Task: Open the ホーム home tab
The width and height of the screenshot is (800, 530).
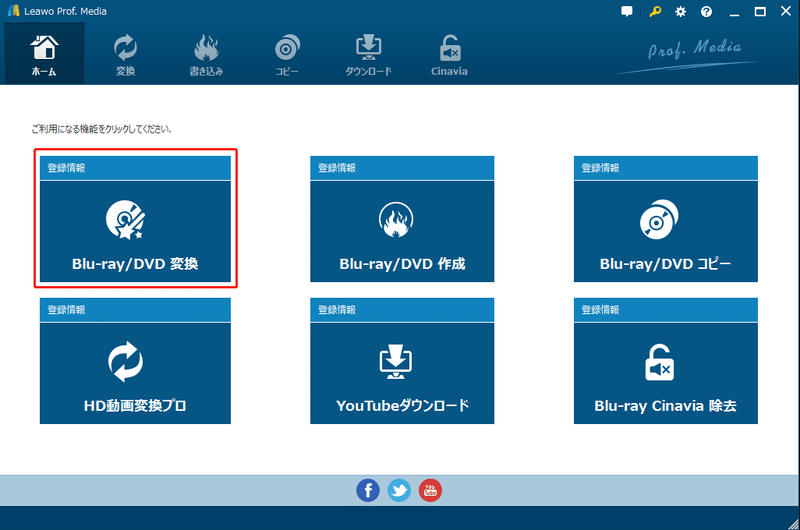Action: coord(44,54)
